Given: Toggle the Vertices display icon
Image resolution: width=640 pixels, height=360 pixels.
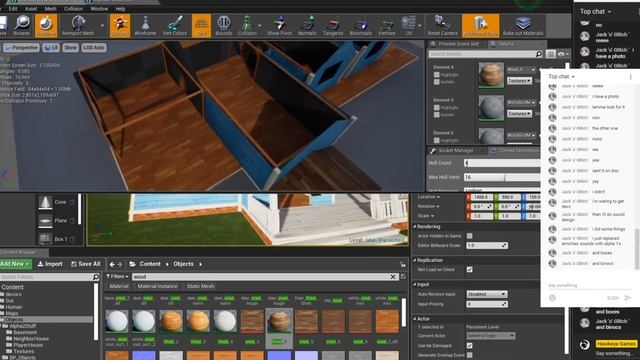Looking at the screenshot, I should (x=386, y=25).
